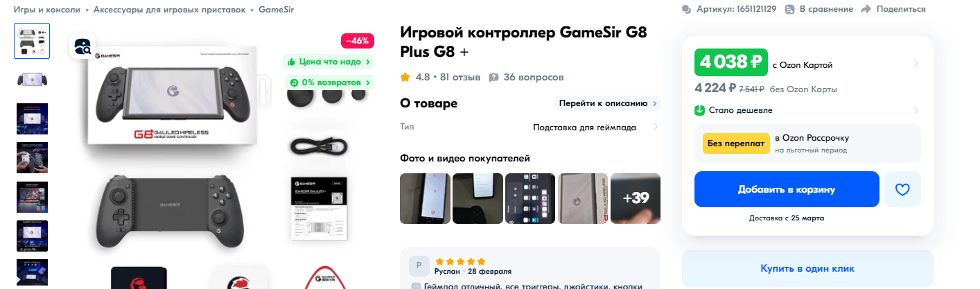Click the heart favorites icon
The height and width of the screenshot is (289, 980).
point(902,189)
